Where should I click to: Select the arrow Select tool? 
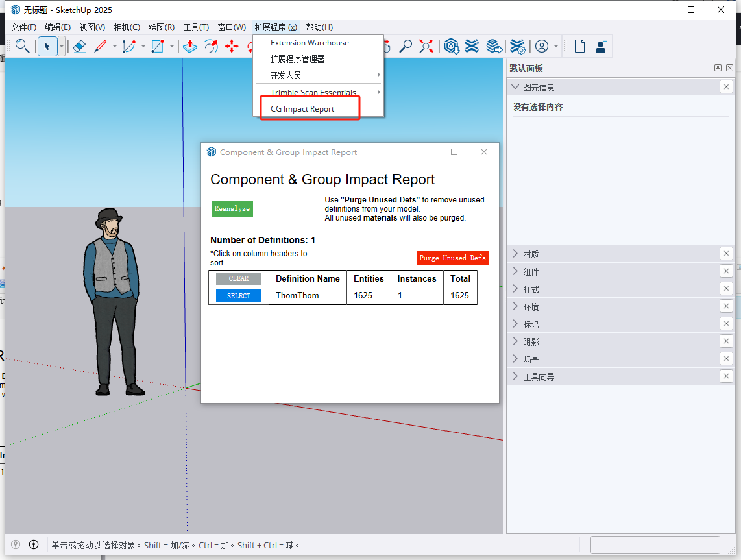[x=47, y=46]
